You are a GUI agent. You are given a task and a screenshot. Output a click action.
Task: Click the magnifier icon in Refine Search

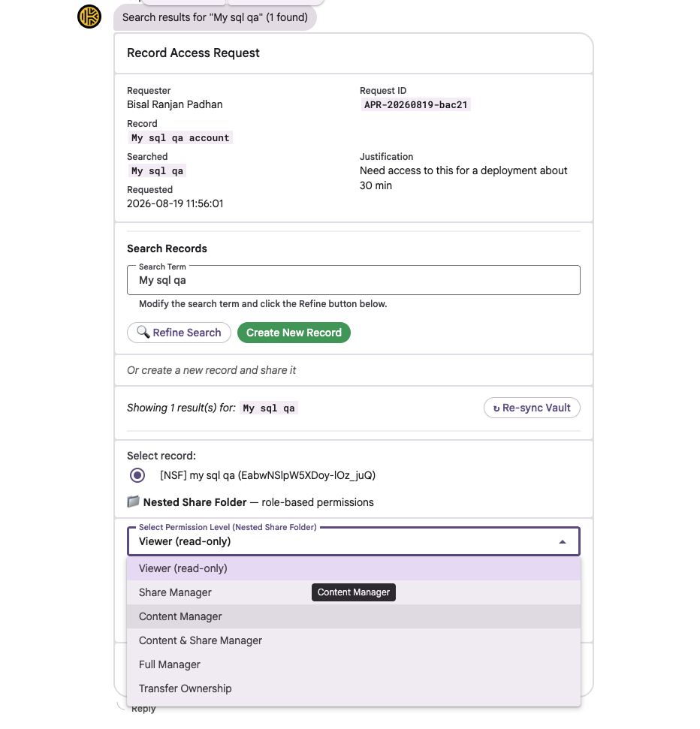(143, 332)
